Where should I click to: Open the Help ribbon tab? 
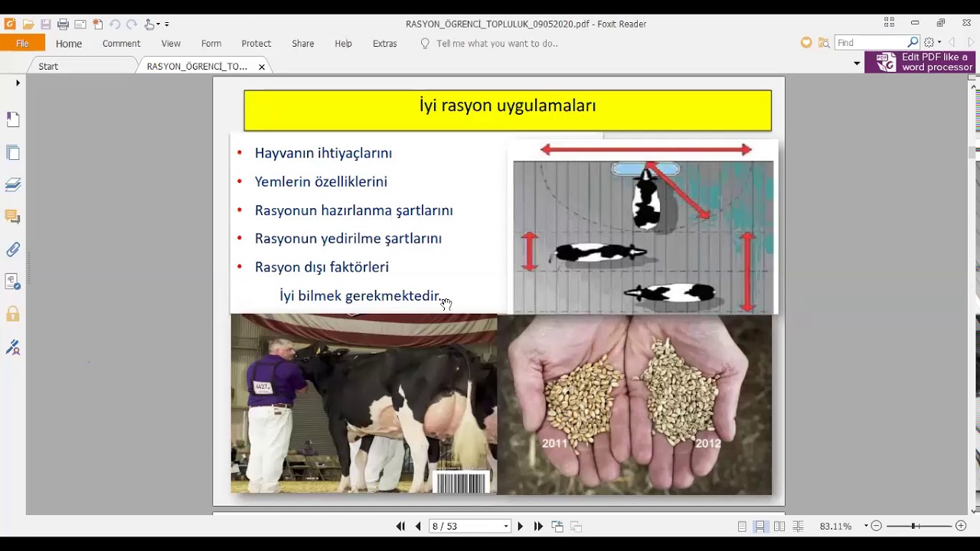pyautogui.click(x=343, y=44)
